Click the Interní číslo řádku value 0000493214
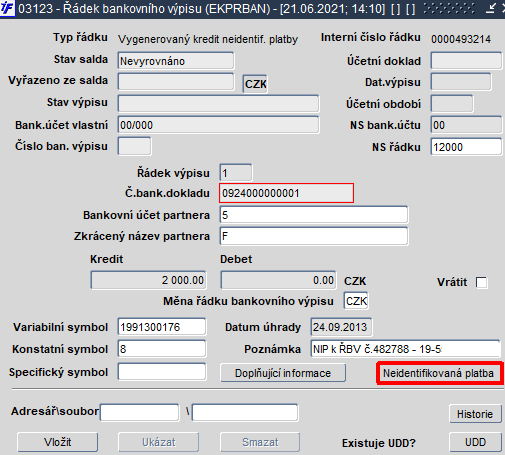This screenshot has height=455, width=505. 461,39
